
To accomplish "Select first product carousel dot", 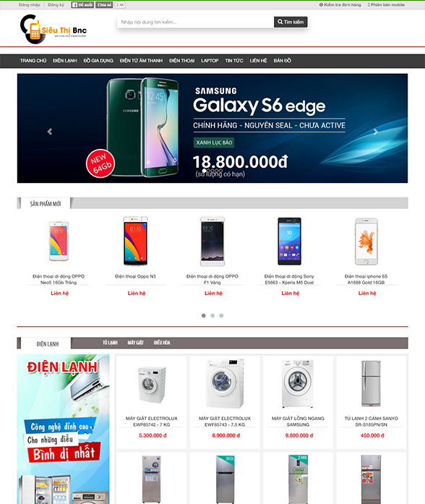I will coord(203,316).
